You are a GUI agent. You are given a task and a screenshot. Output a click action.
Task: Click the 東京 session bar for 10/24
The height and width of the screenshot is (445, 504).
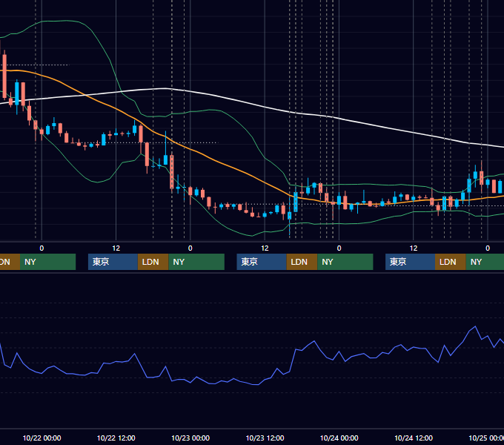[x=410, y=262]
